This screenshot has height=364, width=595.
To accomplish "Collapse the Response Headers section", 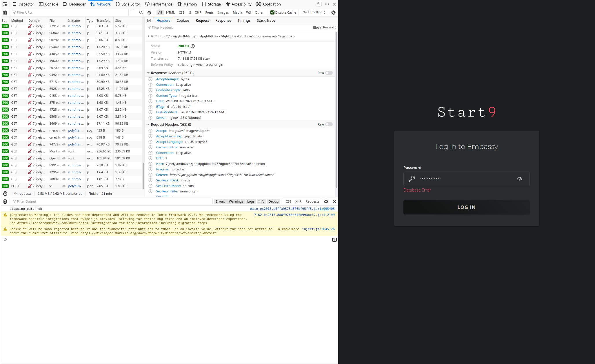I will (148, 73).
